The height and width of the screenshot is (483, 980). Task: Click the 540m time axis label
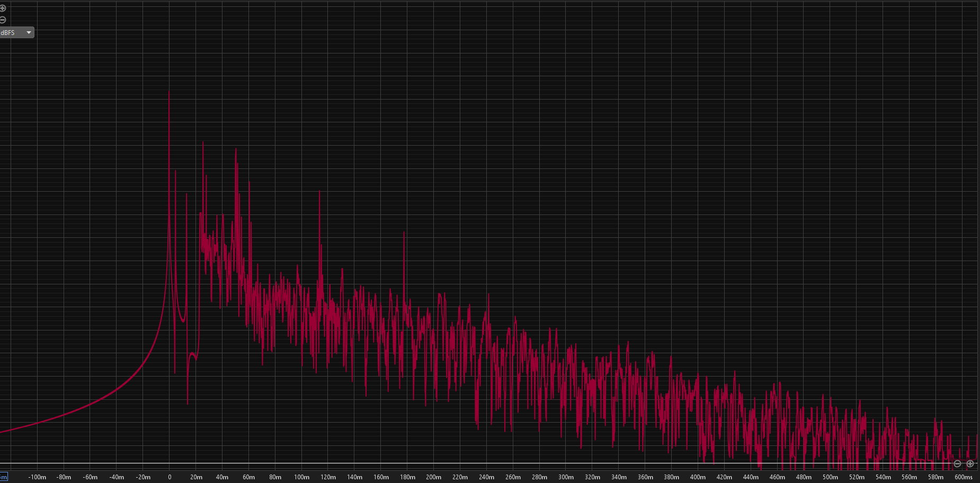884,477
